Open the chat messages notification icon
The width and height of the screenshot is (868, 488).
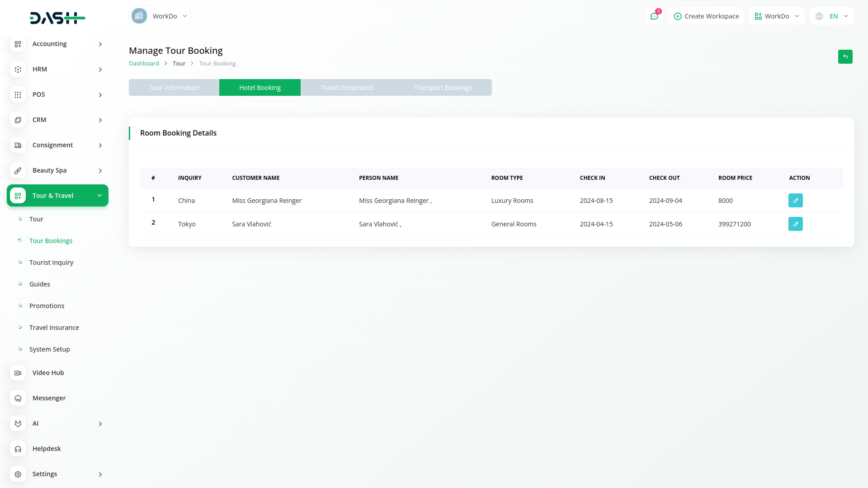[654, 16]
